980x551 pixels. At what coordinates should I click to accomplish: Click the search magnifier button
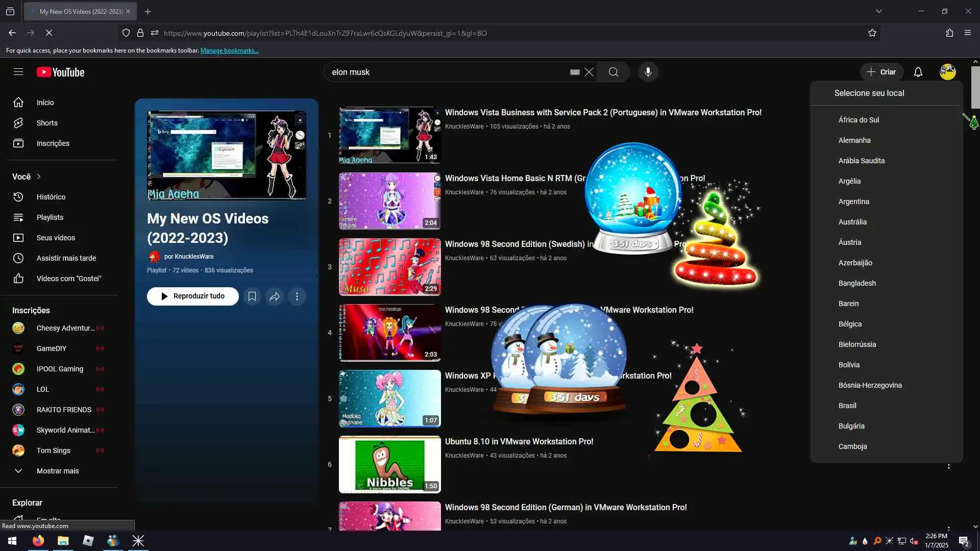click(x=613, y=72)
